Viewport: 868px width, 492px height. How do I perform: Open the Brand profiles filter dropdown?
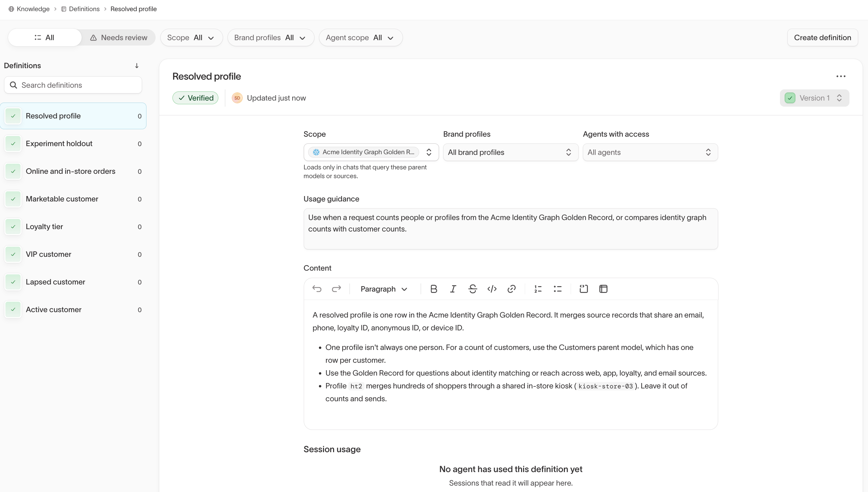point(271,37)
